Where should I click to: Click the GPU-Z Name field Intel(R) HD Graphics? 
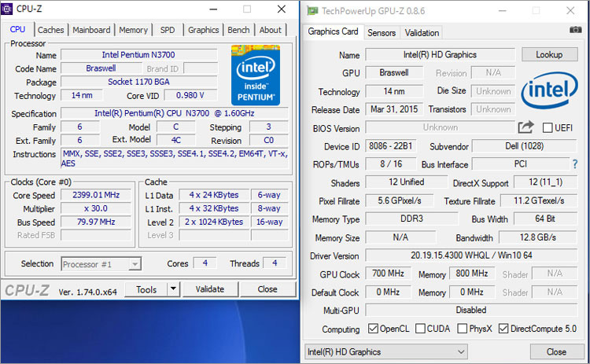click(440, 54)
